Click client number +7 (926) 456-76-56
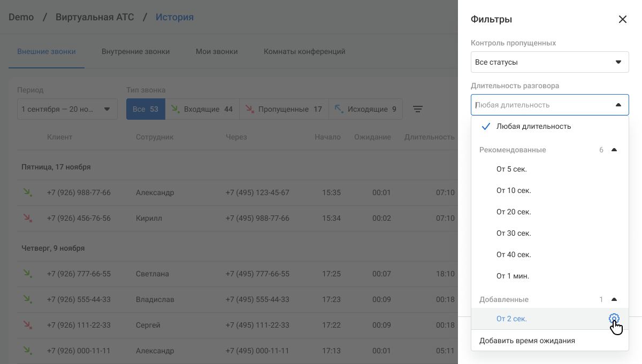Viewport: 642px width, 364px height. point(79,218)
